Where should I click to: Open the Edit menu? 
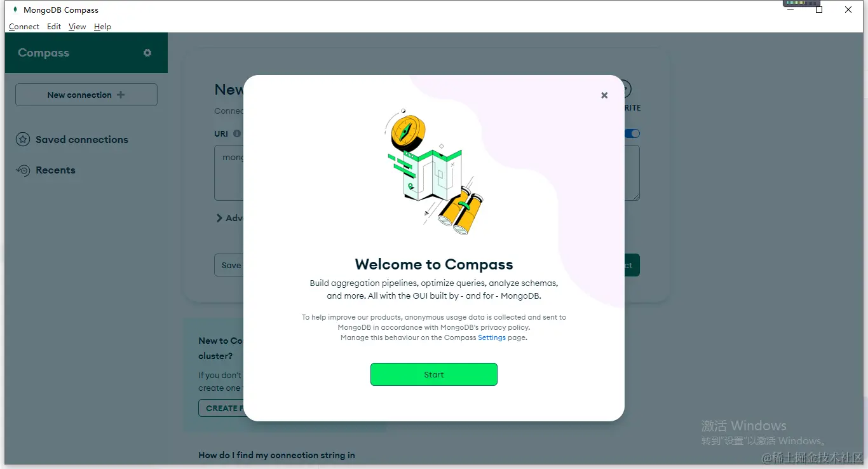[54, 27]
